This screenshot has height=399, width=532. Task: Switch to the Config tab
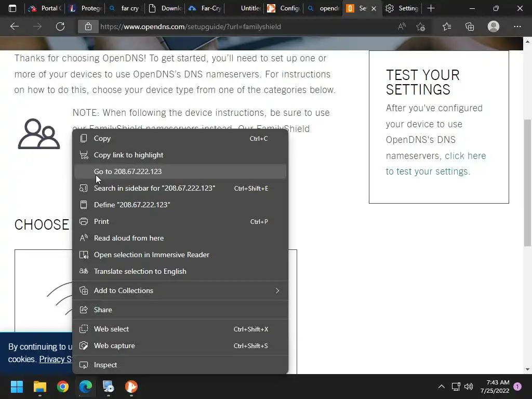tap(284, 8)
